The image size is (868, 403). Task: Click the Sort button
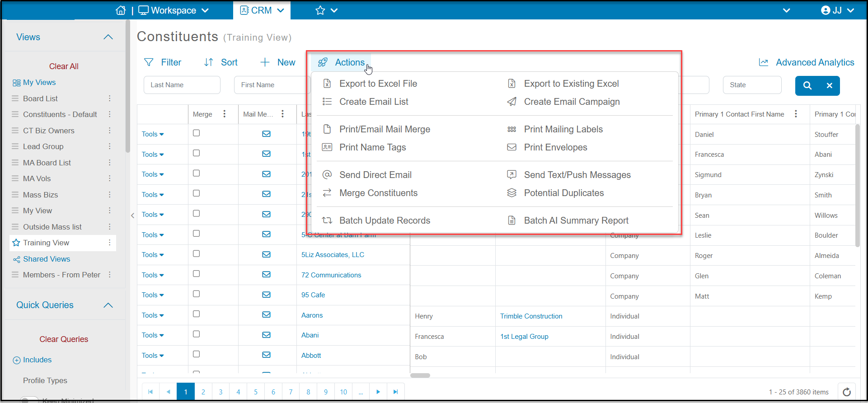pyautogui.click(x=221, y=62)
